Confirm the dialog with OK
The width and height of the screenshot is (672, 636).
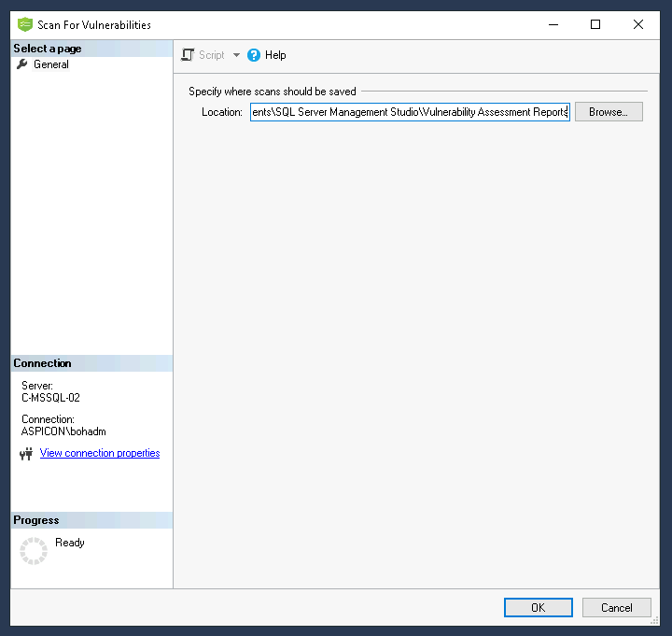(x=539, y=608)
